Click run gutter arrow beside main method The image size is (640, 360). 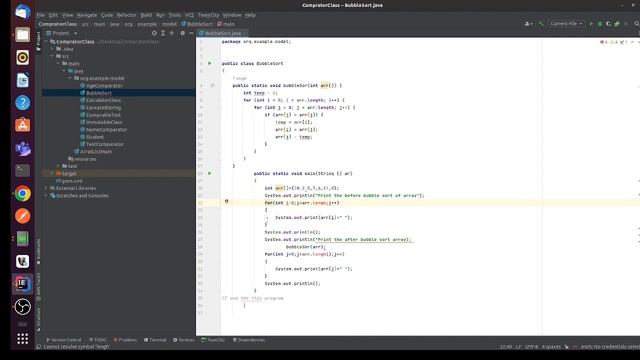coord(210,173)
